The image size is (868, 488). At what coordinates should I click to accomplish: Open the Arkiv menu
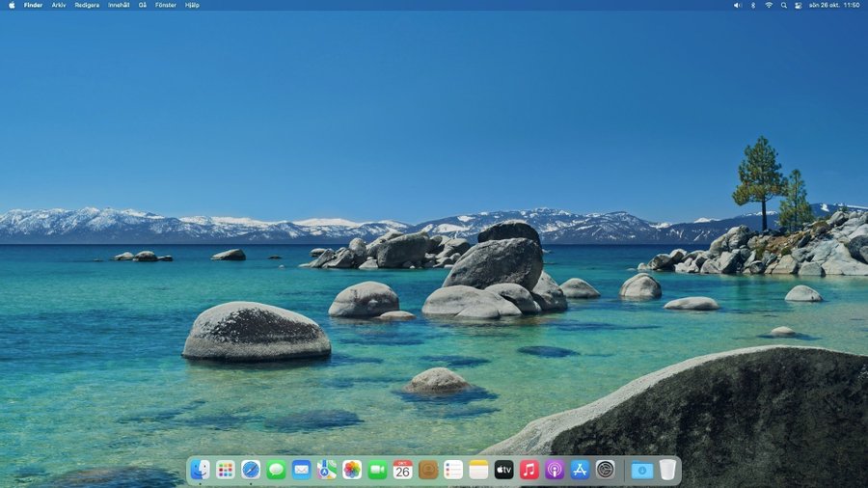[59, 5]
